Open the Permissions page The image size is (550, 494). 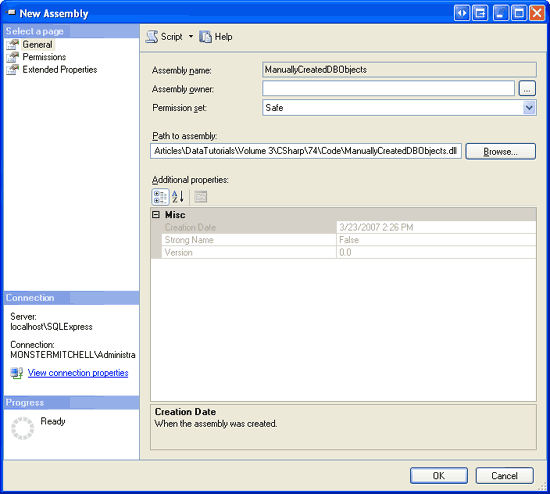pyautogui.click(x=44, y=57)
